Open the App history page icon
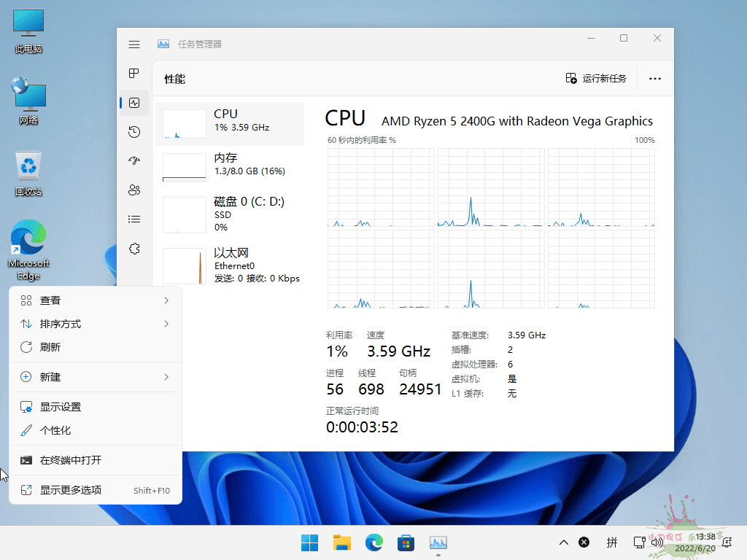Viewport: 747px width, 560px height. pyautogui.click(x=134, y=132)
